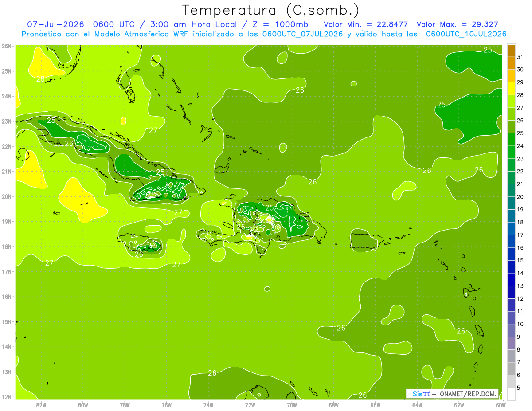
Task: Click the '20' label on the color scale
Action: (x=520, y=197)
